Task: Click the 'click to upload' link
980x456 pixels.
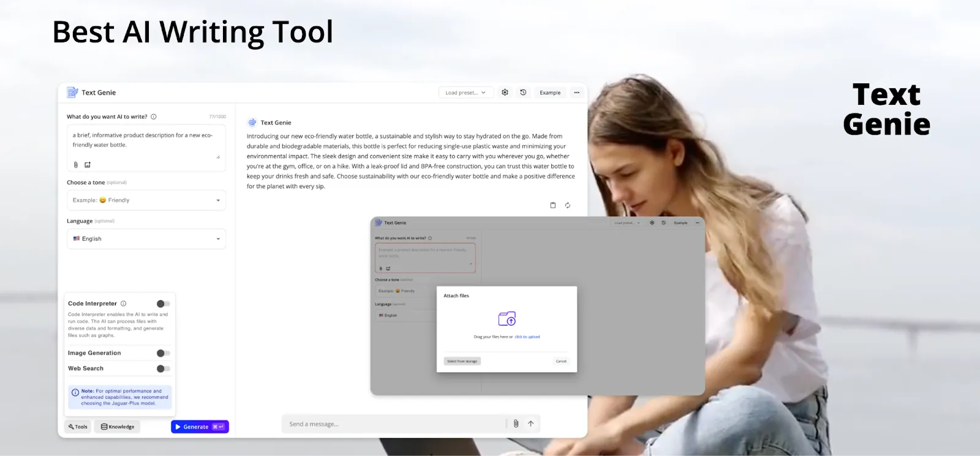Action: [527, 337]
